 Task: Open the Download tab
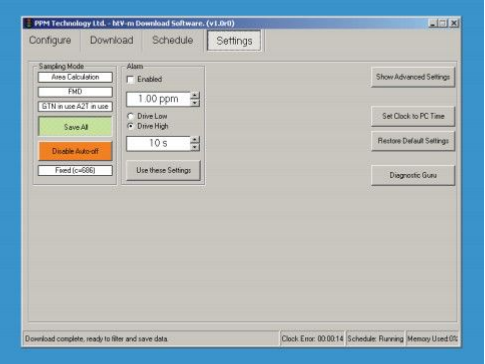pyautogui.click(x=112, y=40)
